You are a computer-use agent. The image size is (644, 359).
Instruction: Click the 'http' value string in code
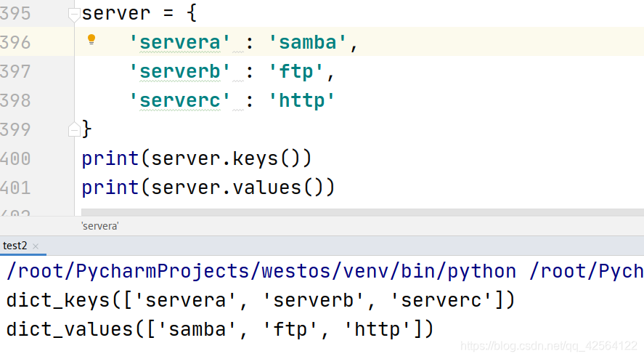tap(302, 101)
